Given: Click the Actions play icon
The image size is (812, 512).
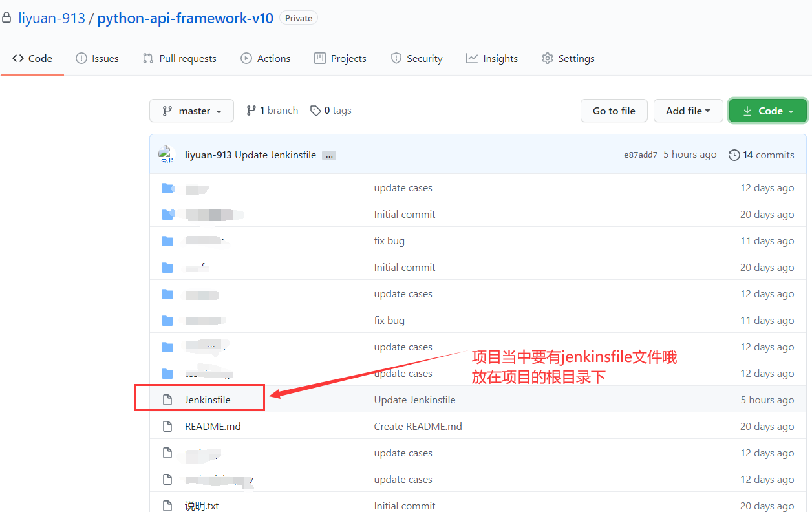Looking at the screenshot, I should pos(246,58).
